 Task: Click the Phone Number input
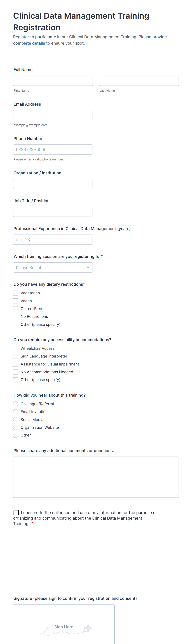pos(53,149)
